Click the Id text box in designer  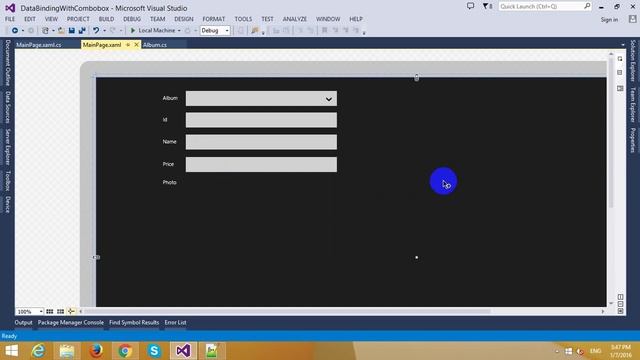point(261,120)
